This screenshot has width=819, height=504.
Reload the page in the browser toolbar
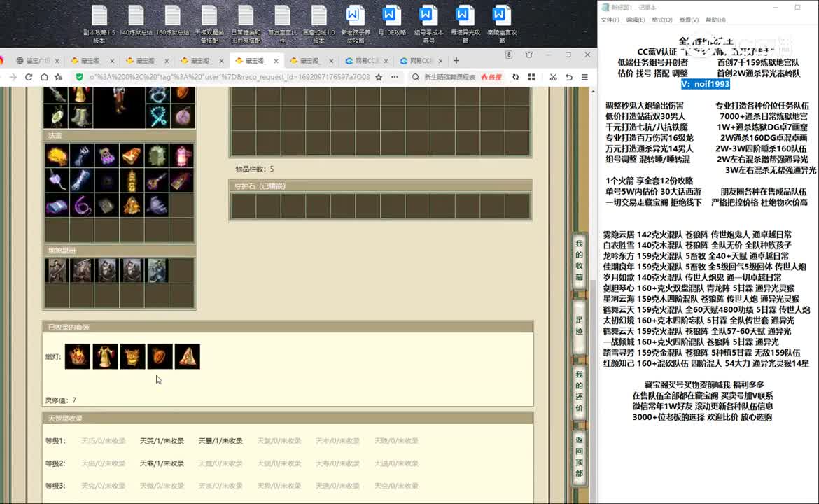click(x=29, y=77)
